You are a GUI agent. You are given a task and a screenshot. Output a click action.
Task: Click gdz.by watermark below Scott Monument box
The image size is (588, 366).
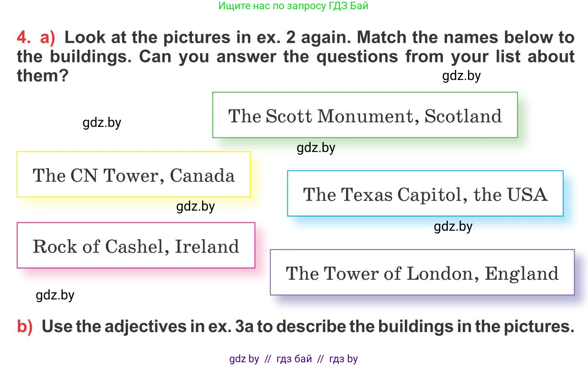(316, 147)
